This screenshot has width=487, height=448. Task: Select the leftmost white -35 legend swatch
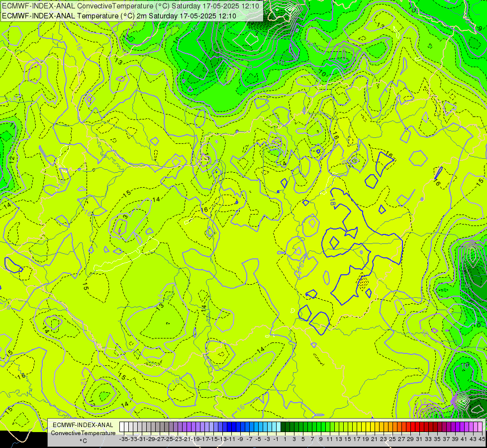coord(122,427)
